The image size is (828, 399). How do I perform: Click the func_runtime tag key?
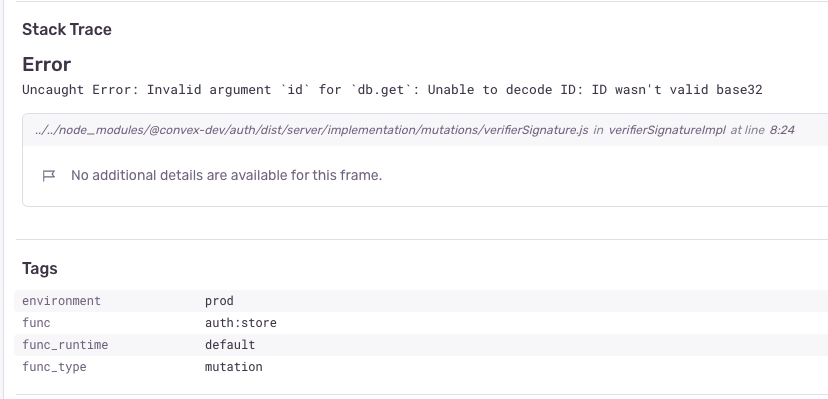point(65,345)
